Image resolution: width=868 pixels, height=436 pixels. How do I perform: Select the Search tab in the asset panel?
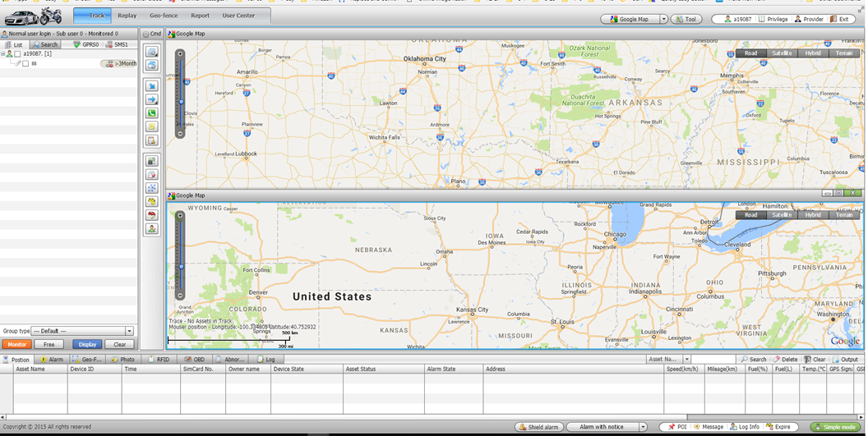coord(45,44)
